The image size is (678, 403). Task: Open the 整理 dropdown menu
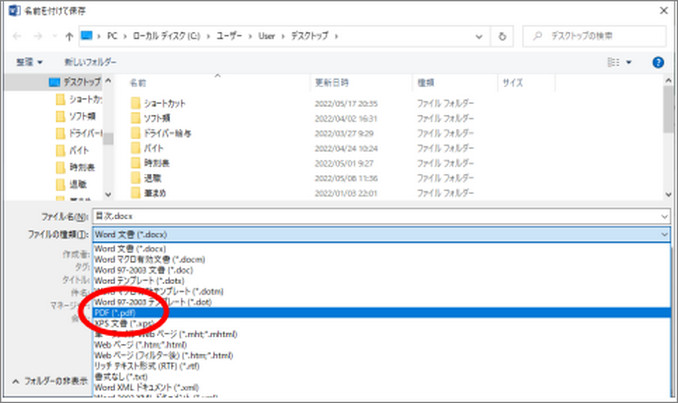pos(29,62)
